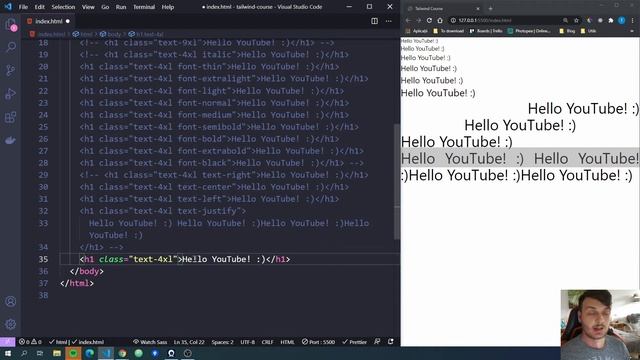Click the html checkmark status item

click(x=58, y=342)
